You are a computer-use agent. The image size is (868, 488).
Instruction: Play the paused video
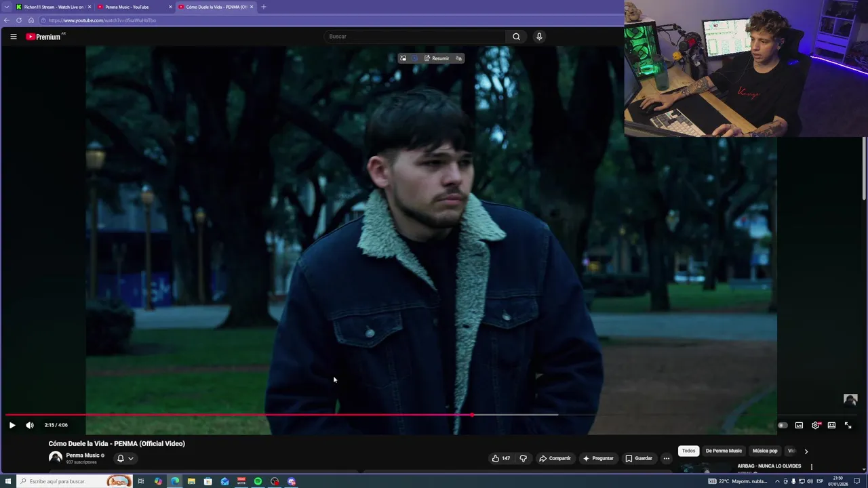point(12,425)
